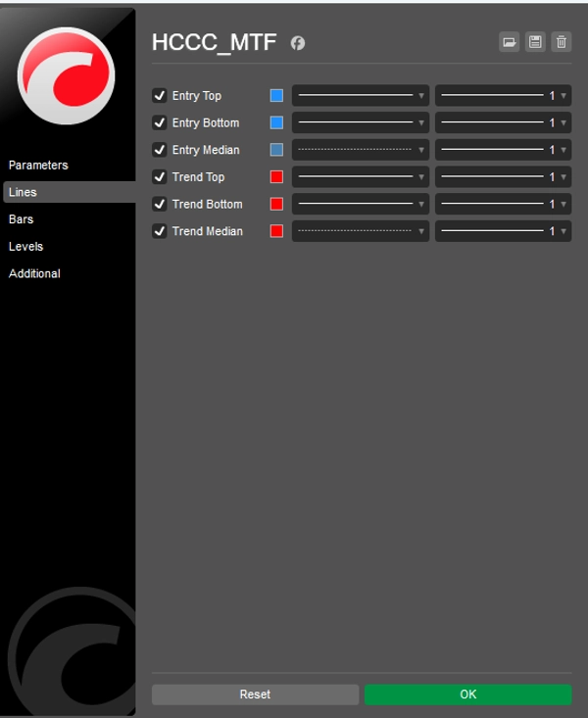Open the Facebook icon beside HCCC_MTF
The width and height of the screenshot is (588, 718).
[x=298, y=43]
